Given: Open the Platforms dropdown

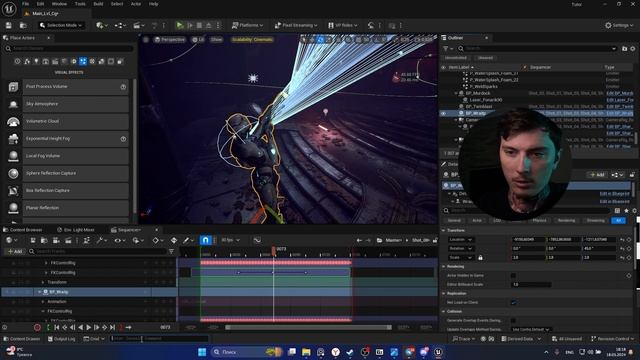Looking at the screenshot, I should point(247,25).
